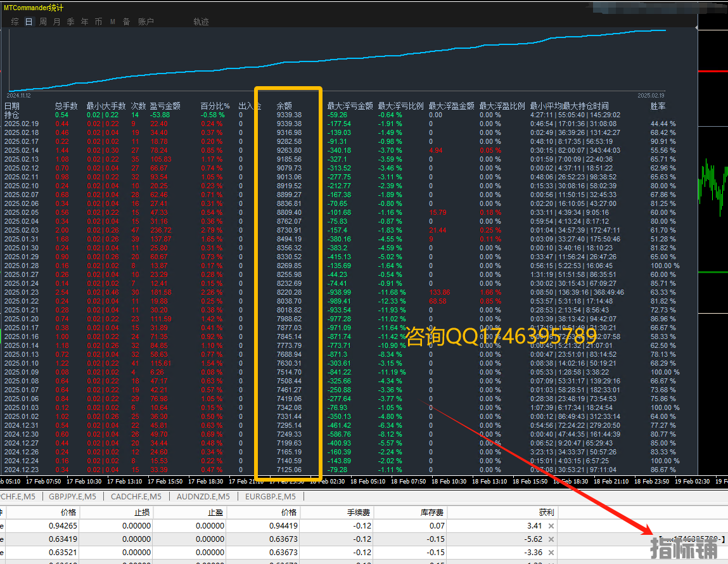The height and width of the screenshot is (564, 728).
Task: Click the 2.79 % percentage value
Action: pos(212,230)
